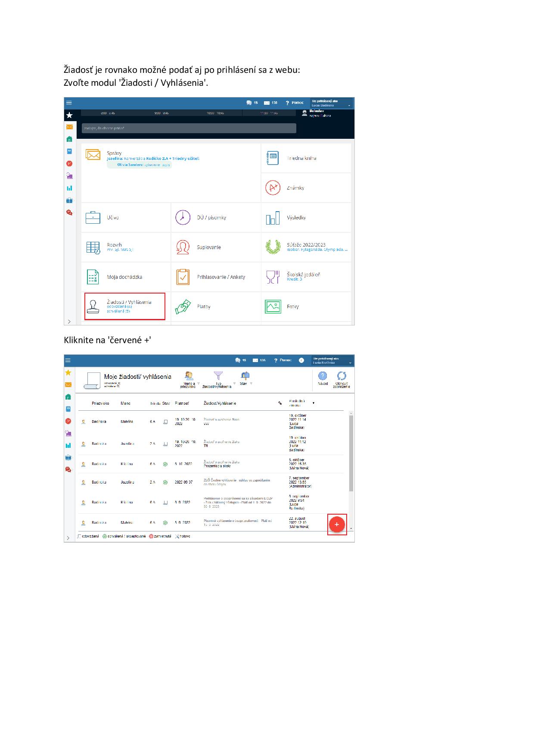Screen dimensions: 534x756
Task: Open the Známky grades tile
Action: 295,188
